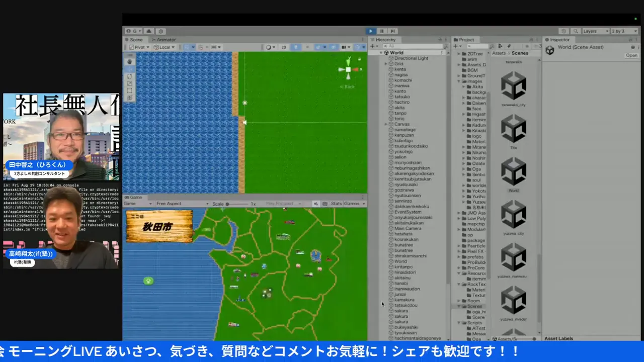
Task: Click the Step frame button
Action: point(392,31)
